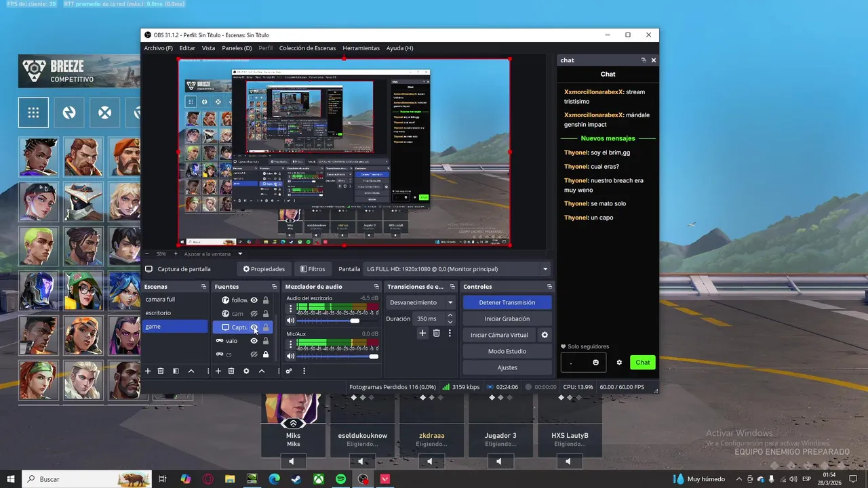Open scene filters icon in Escenas panel
This screenshot has height=488, width=868.
click(176, 371)
